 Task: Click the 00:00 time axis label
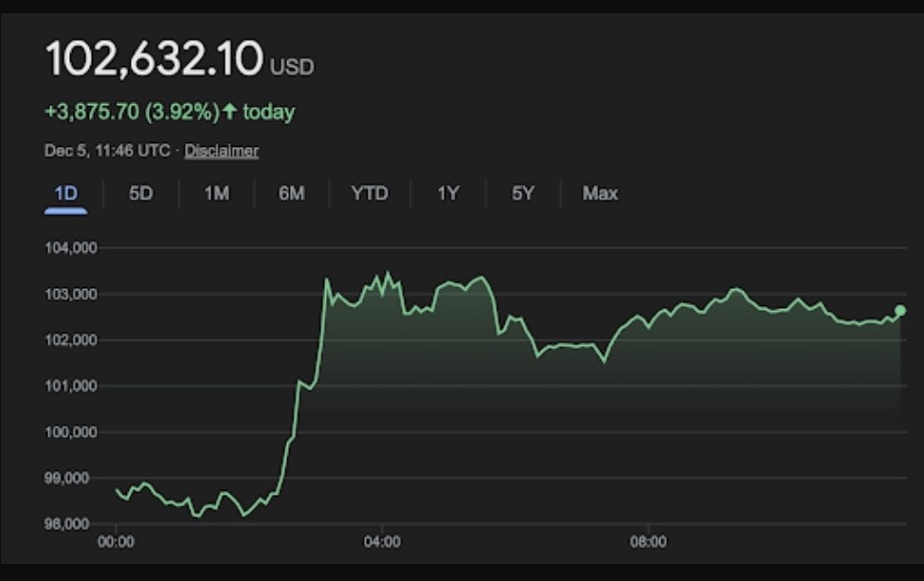117,544
